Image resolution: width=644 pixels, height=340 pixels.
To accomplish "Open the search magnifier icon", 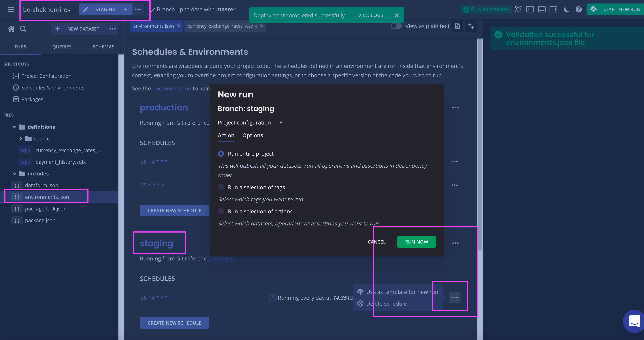I will point(23,29).
